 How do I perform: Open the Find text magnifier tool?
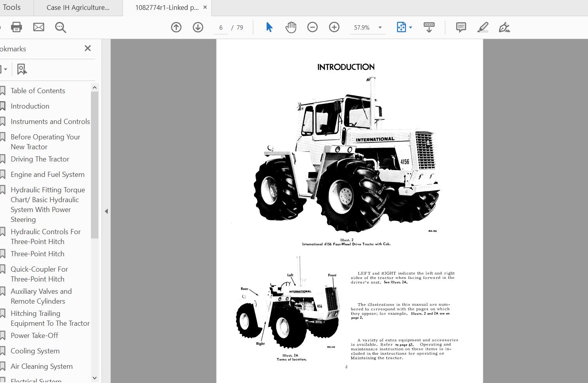60,27
